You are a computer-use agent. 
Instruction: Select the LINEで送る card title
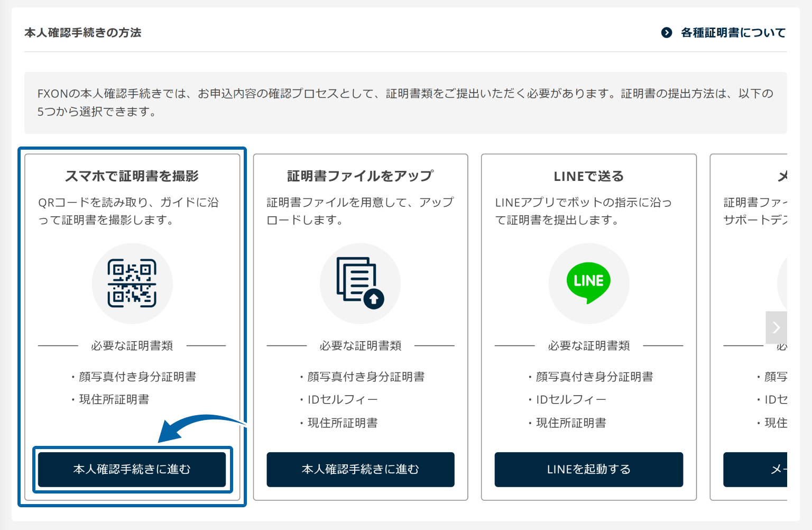[589, 176]
